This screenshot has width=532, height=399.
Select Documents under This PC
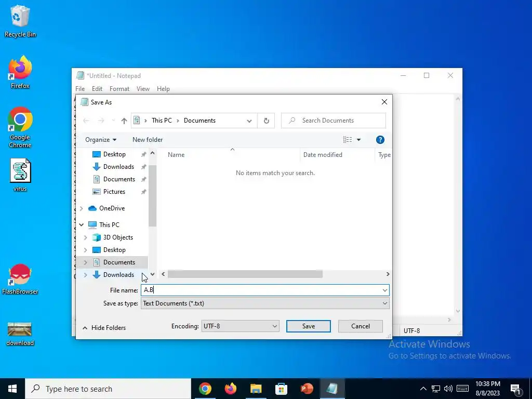(x=119, y=262)
